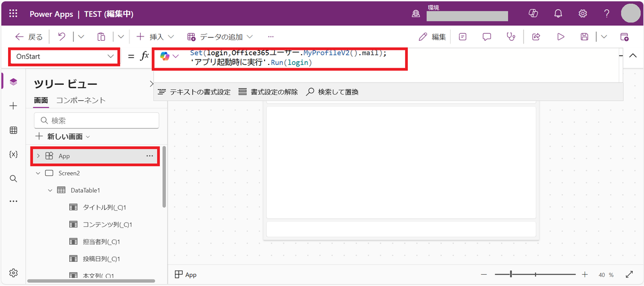
Task: Click the user account avatar
Action: pyautogui.click(x=631, y=13)
